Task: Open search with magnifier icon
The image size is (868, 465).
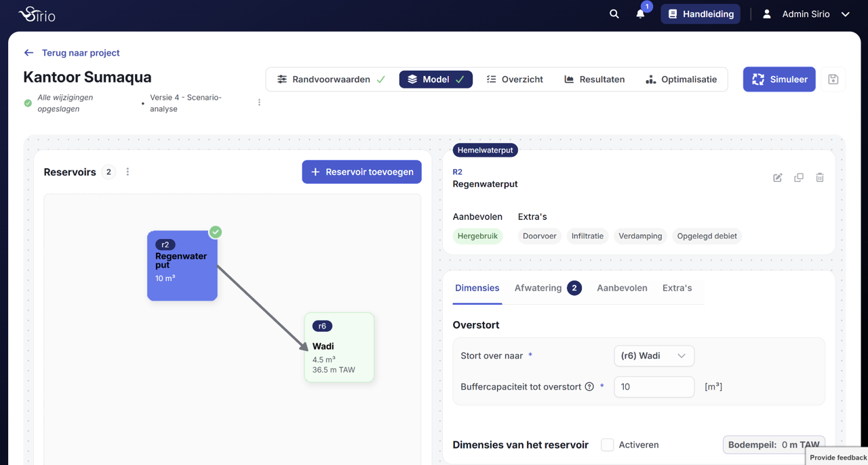Action: 614,14
